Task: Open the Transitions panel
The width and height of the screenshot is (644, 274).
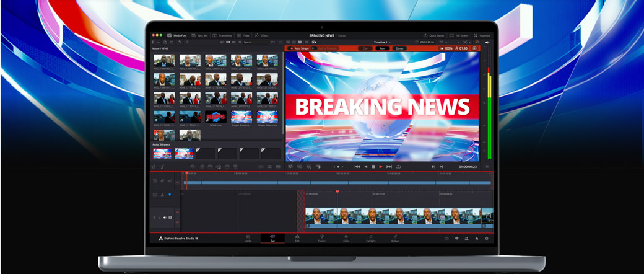Action: point(222,35)
